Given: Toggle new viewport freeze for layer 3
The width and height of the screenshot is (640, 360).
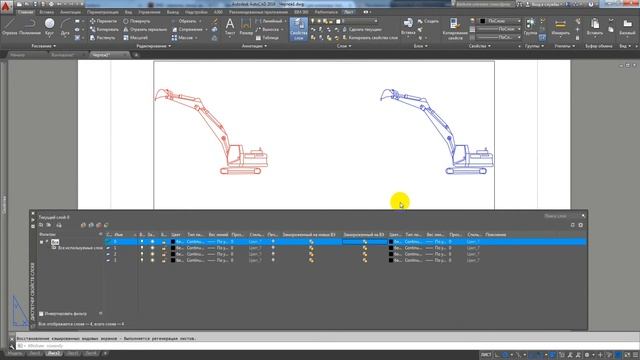Looking at the screenshot, I should [x=311, y=260].
